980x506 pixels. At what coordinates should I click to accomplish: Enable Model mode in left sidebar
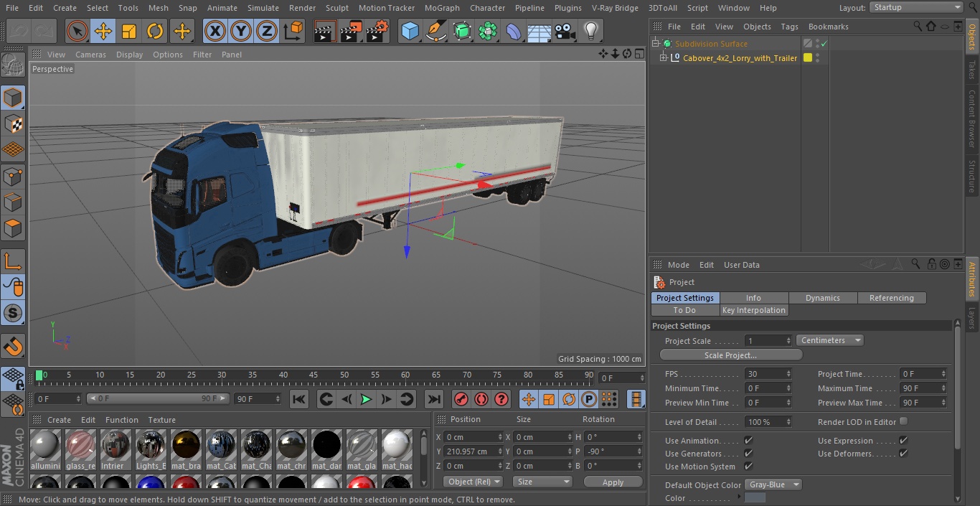pyautogui.click(x=13, y=98)
